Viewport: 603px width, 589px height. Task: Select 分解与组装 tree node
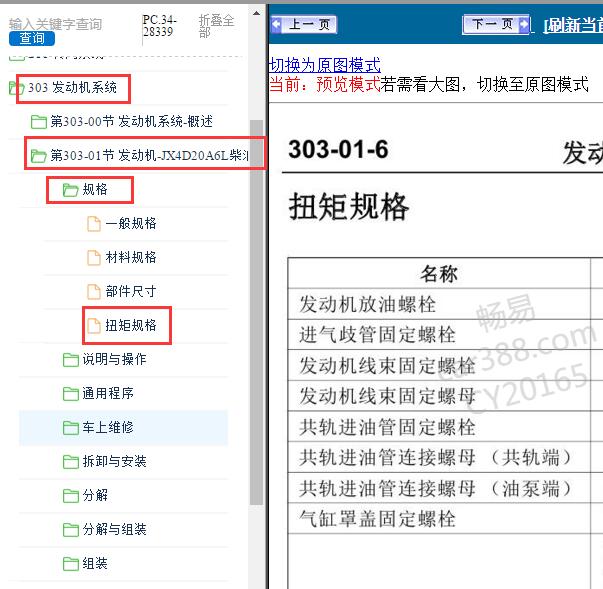[x=114, y=529]
